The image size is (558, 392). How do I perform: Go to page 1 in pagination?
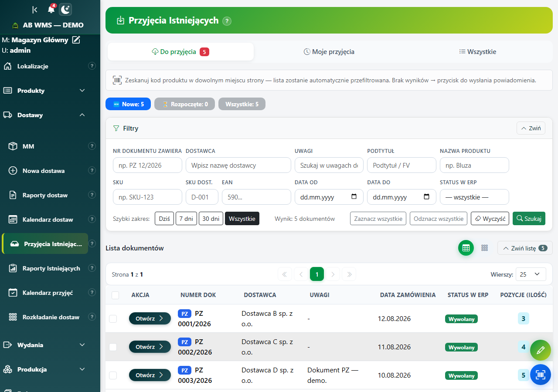pyautogui.click(x=317, y=274)
